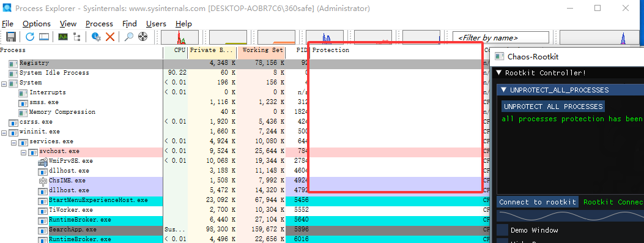Open the Help menu
The height and width of the screenshot is (243, 644).
[183, 24]
